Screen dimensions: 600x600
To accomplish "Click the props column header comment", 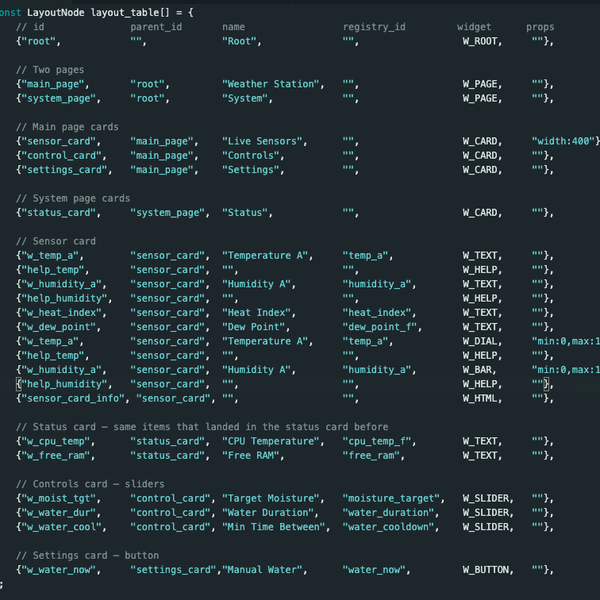I will click(540, 27).
